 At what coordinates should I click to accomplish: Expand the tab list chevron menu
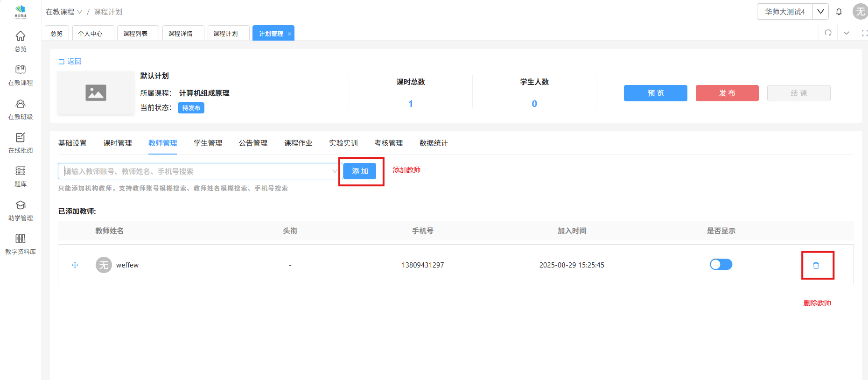[x=846, y=33]
